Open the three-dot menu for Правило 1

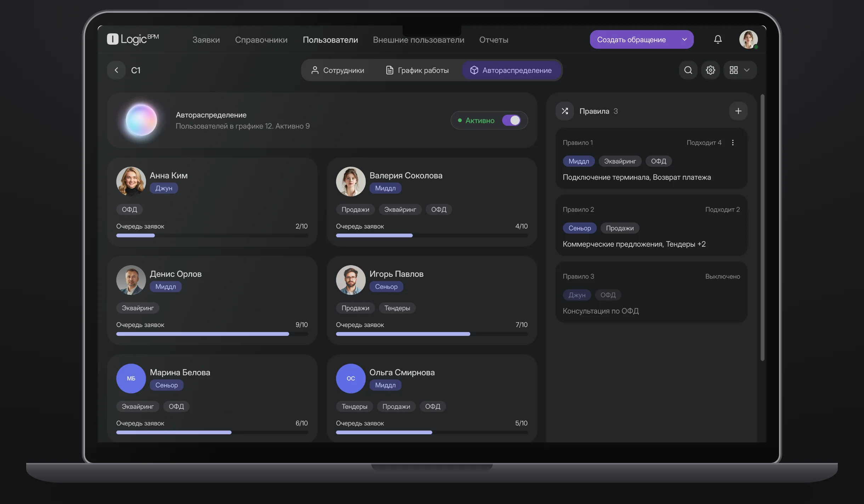[733, 143]
